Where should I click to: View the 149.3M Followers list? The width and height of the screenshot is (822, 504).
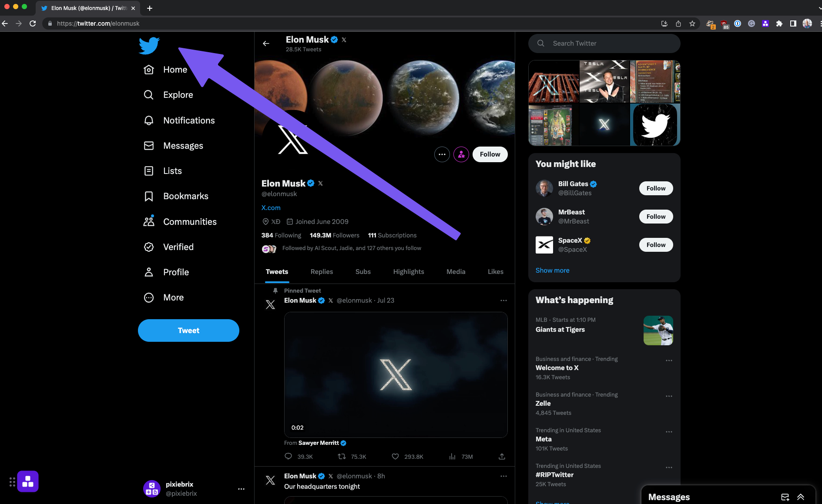click(335, 235)
